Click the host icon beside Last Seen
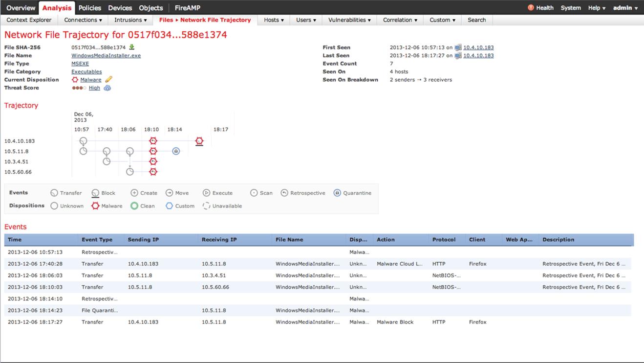Screen dimensions: 644x363 [458, 56]
